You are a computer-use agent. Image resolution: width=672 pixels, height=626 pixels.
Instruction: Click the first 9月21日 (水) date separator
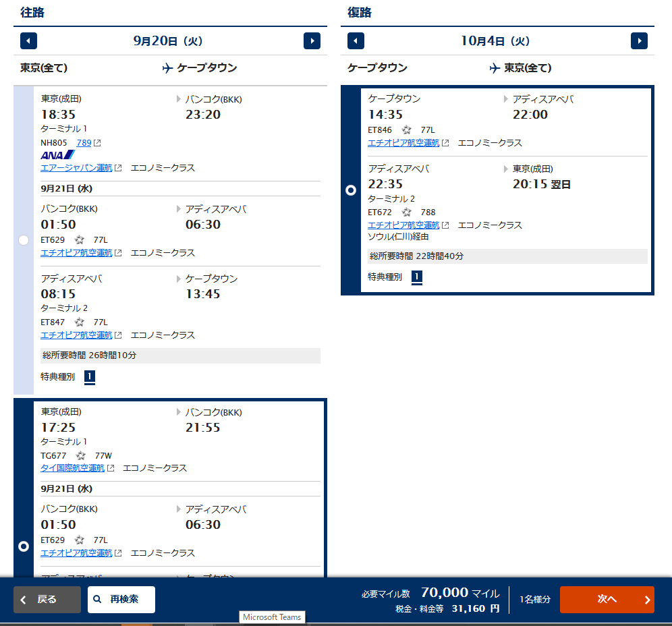(x=66, y=188)
